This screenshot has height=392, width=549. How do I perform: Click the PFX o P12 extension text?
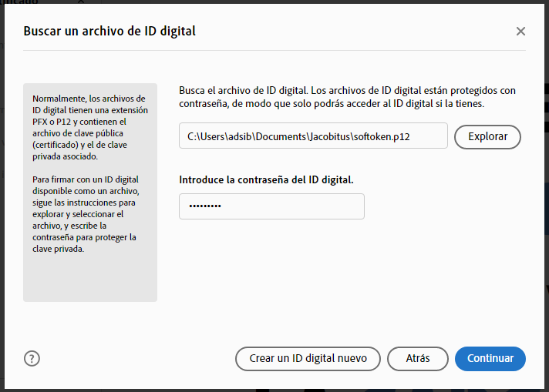pyautogui.click(x=52, y=122)
